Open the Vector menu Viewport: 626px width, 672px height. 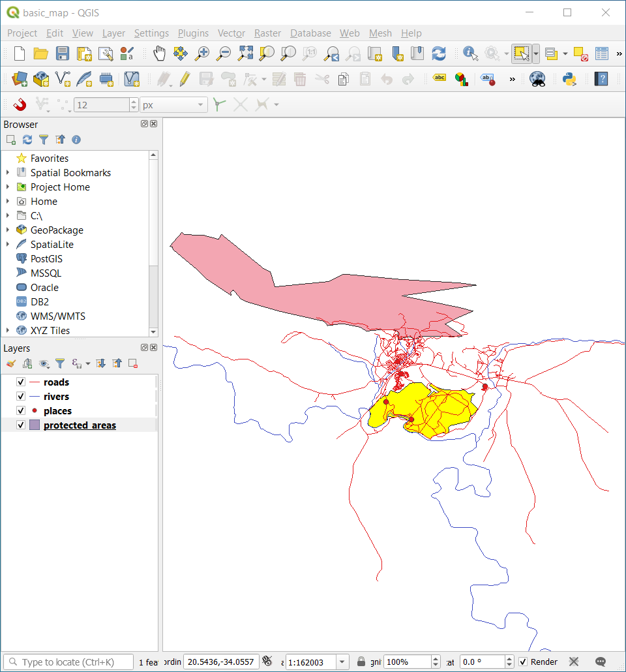pos(231,33)
